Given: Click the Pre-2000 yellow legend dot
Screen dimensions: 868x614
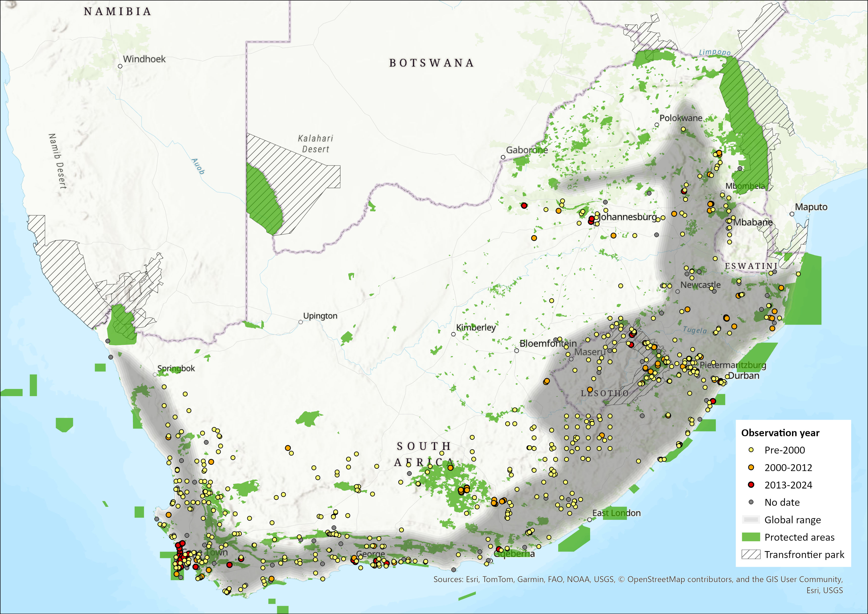Looking at the screenshot, I should pyautogui.click(x=751, y=450).
